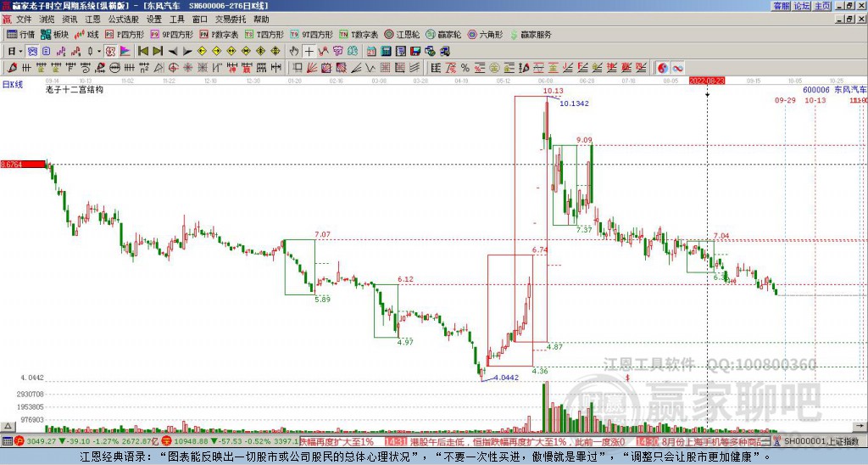Jump to first bar with green skip-back icon

click(142, 52)
